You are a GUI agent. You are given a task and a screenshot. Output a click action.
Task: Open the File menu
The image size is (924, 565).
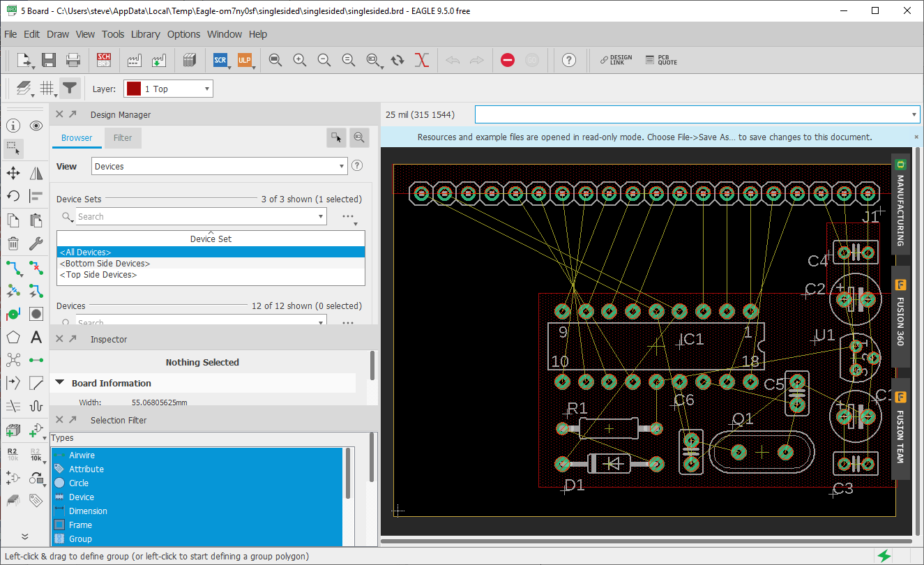coord(10,34)
